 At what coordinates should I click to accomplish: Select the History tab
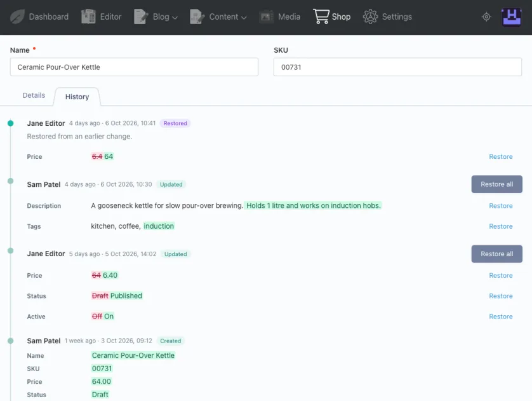77,97
